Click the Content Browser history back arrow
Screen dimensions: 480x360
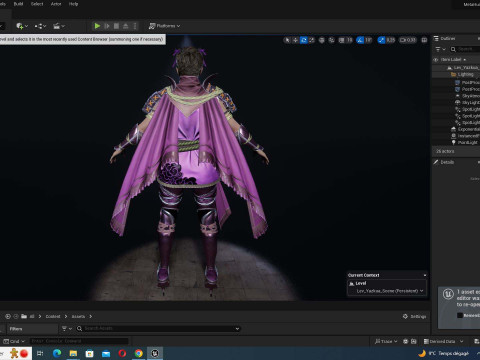tap(8, 316)
